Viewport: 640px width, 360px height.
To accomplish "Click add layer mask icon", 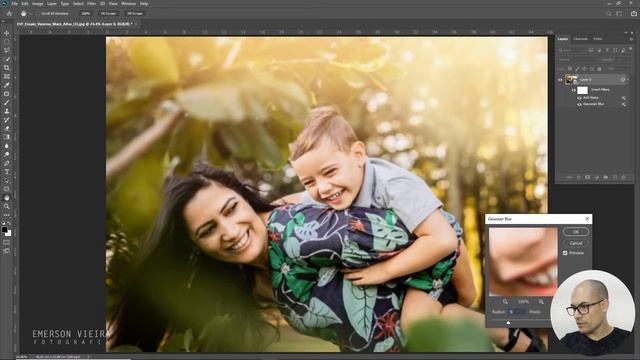I will [x=587, y=178].
